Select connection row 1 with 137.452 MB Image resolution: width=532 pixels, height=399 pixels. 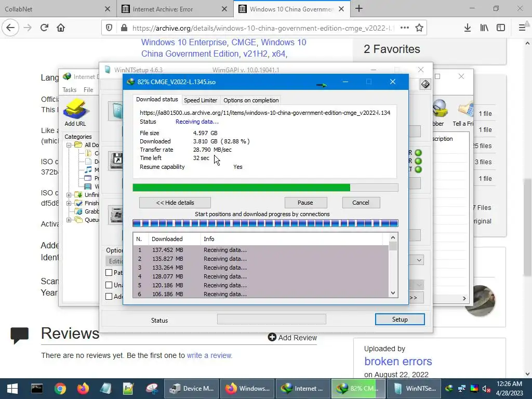[x=261, y=250]
